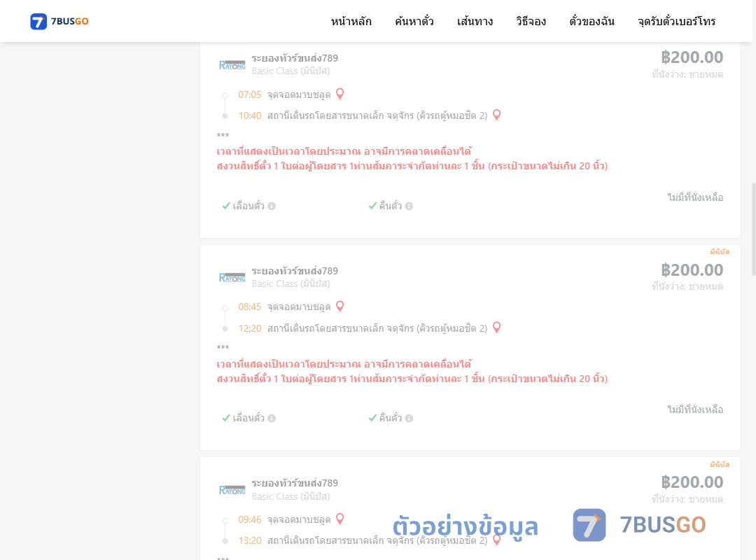Click the ฿200.00 price on 07:05 trip
Image resolution: width=756 pixels, height=560 pixels.
coord(692,57)
